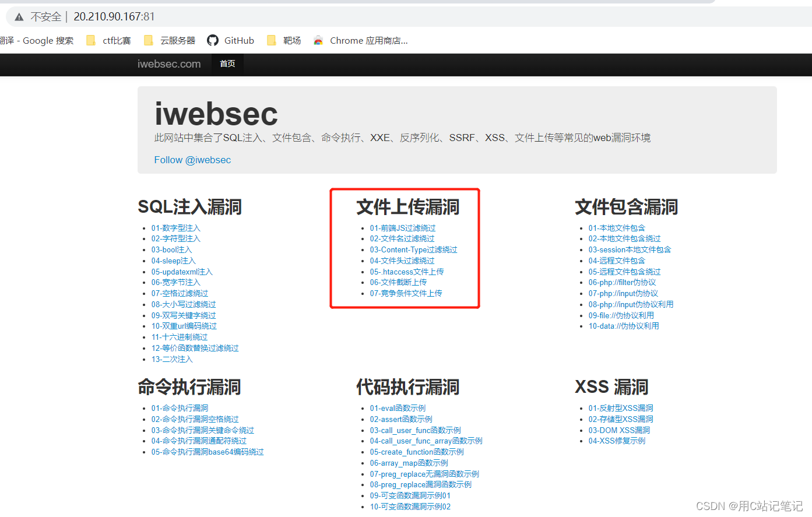Open 11-十六进制绕过 link
The image size is (812, 517).
click(180, 337)
